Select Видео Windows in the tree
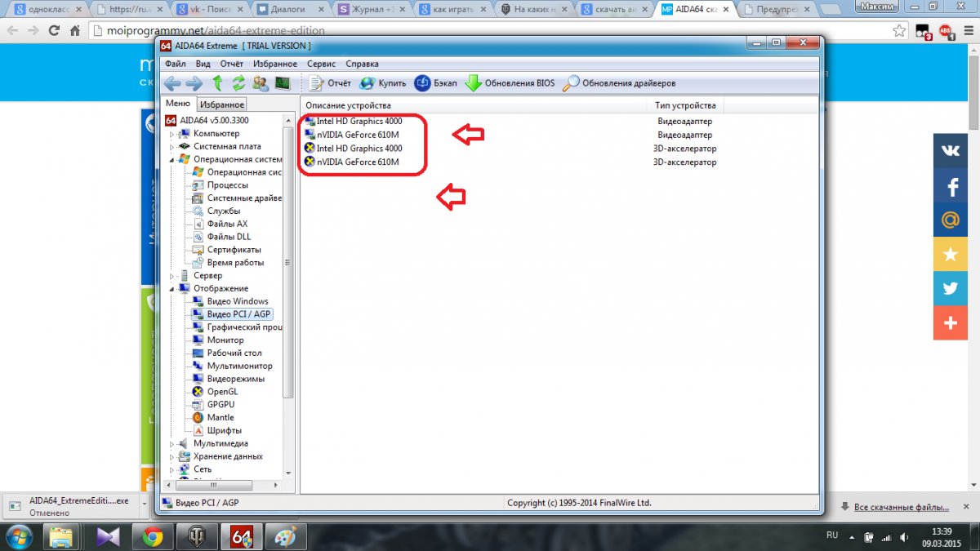The image size is (980, 551). (238, 301)
